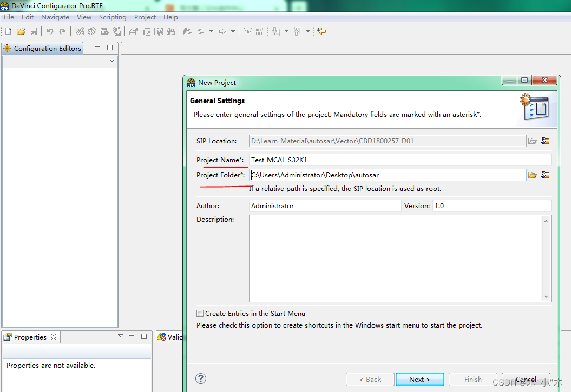
Task: Open the Project menu
Action: click(145, 17)
